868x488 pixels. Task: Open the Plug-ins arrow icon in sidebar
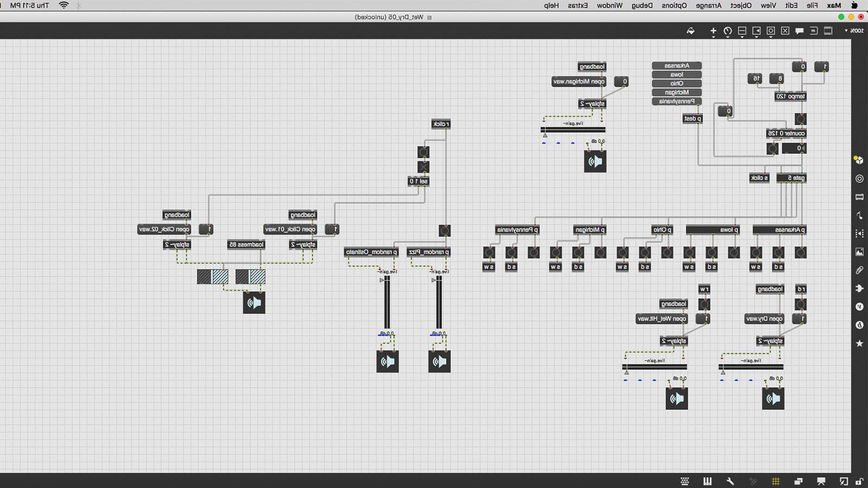pyautogui.click(x=859, y=288)
